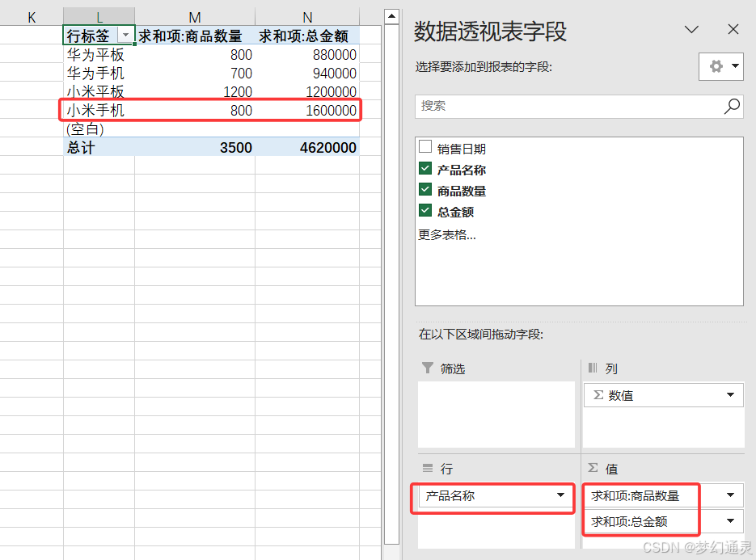Viewport: 756px width, 560px height.
Task: Select the 华为手机 row label cell
Action: click(99, 73)
